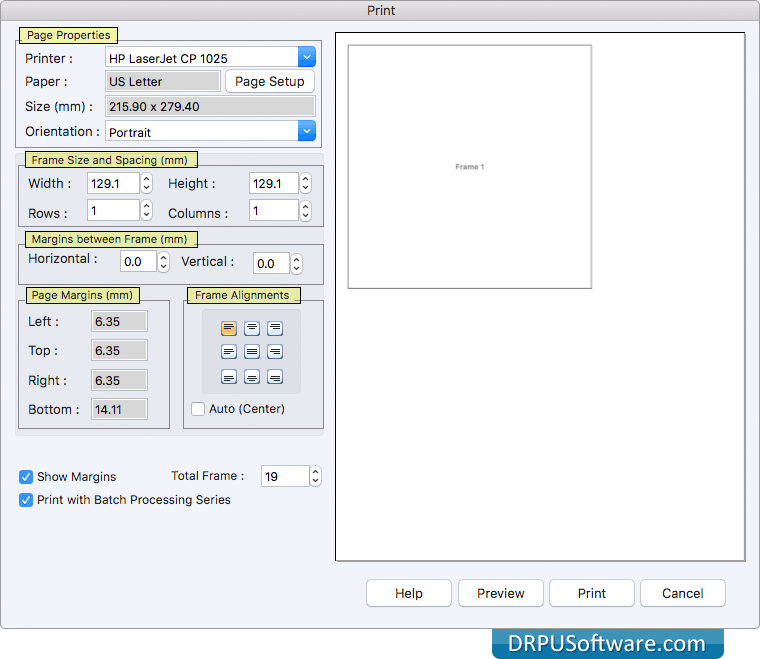
Task: Click the Preview button
Action: point(501,593)
